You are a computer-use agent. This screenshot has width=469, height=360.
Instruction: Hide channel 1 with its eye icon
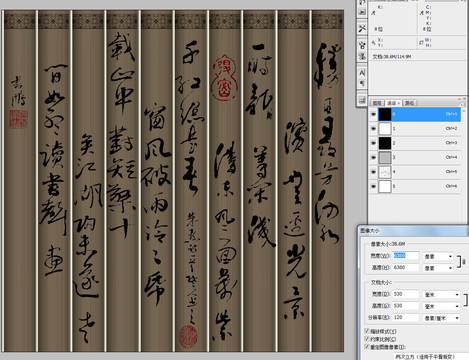pos(373,128)
